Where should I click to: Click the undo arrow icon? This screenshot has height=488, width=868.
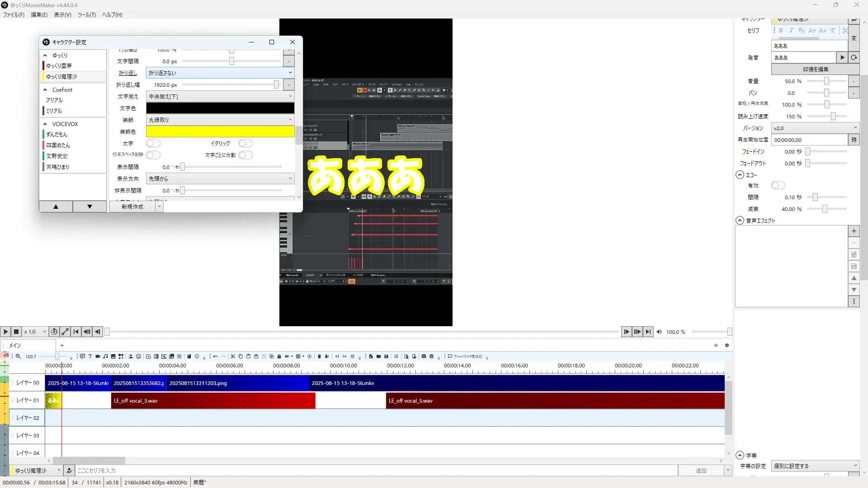click(216, 357)
